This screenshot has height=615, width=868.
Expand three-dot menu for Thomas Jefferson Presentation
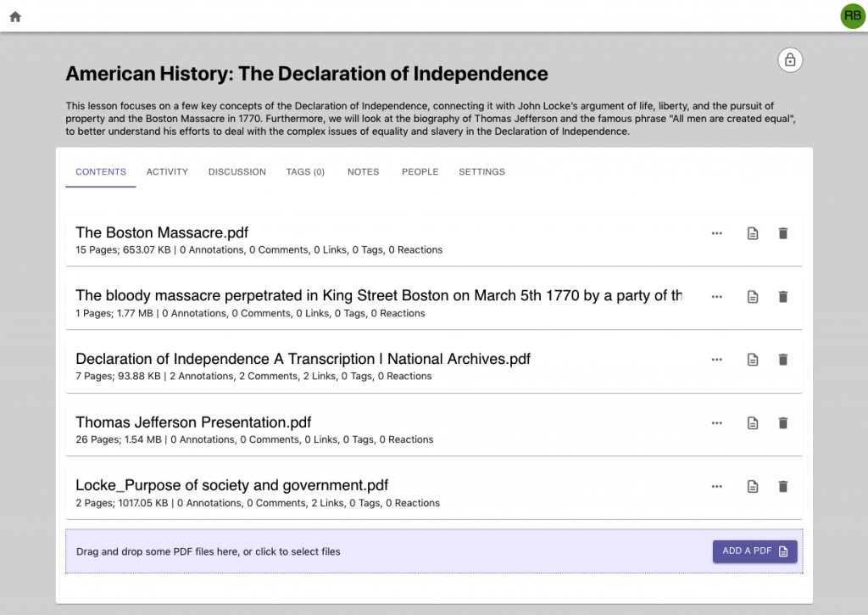coord(717,422)
